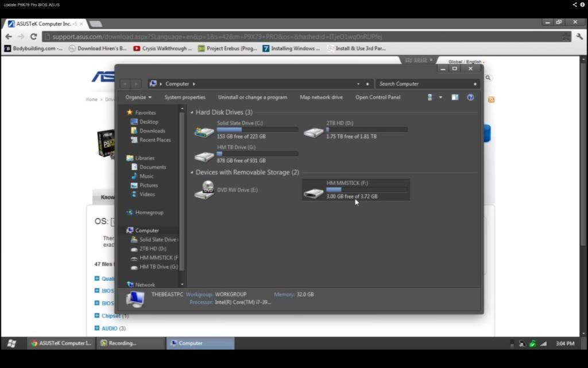Select Network in navigation pane
The image size is (588, 368).
point(145,285)
